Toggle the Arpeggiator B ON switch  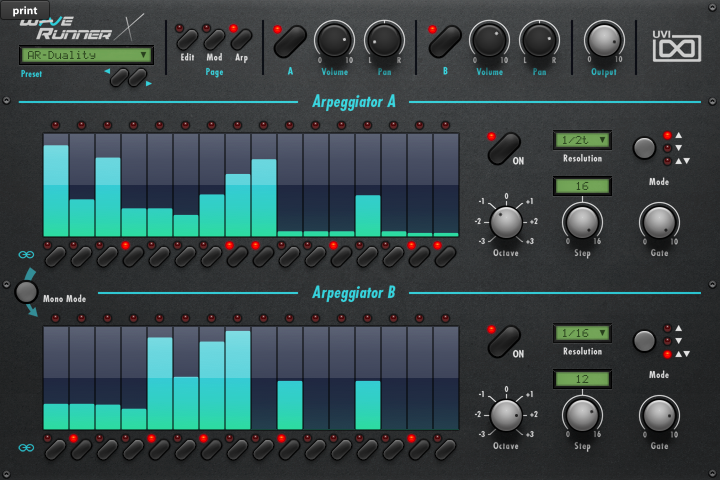[x=504, y=342]
